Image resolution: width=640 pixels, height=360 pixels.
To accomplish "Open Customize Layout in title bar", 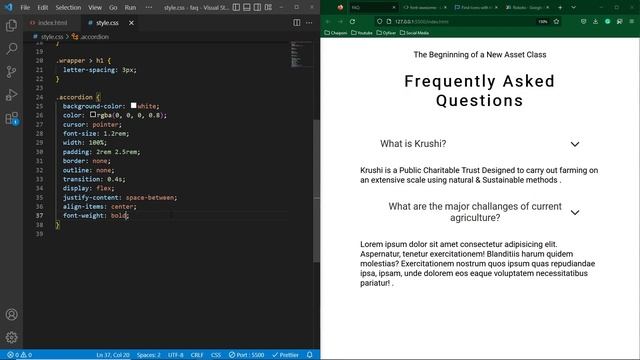I will click(x=268, y=7).
